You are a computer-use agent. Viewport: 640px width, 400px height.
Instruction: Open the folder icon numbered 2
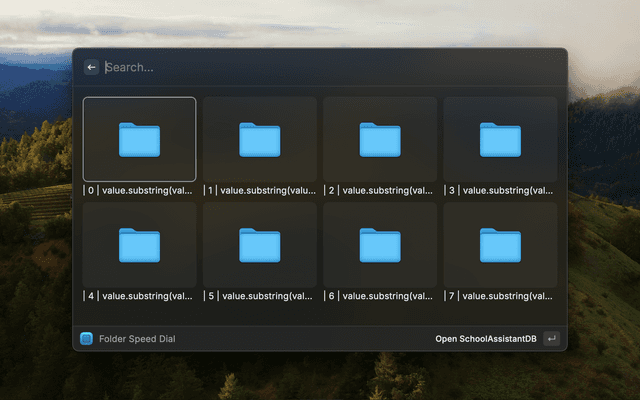380,139
